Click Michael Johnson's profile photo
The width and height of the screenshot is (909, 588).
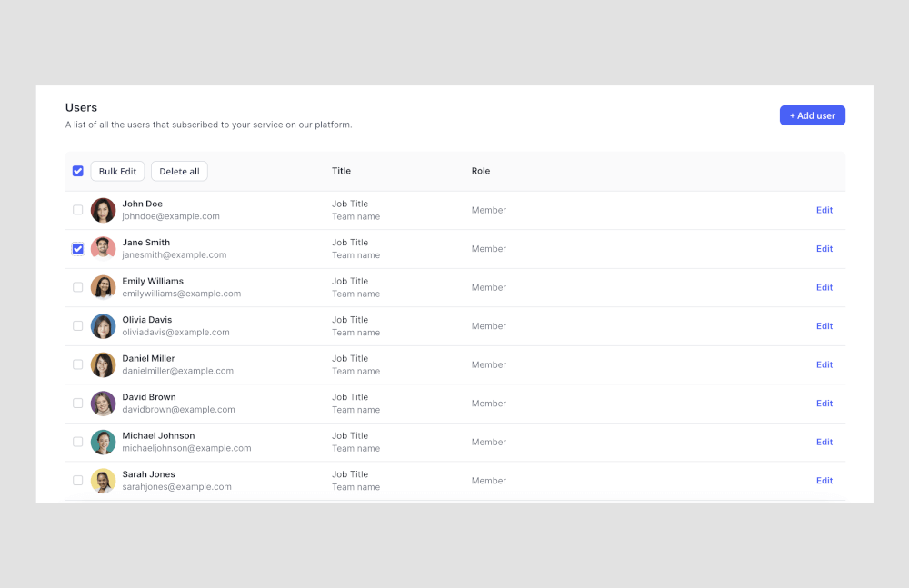(x=103, y=442)
